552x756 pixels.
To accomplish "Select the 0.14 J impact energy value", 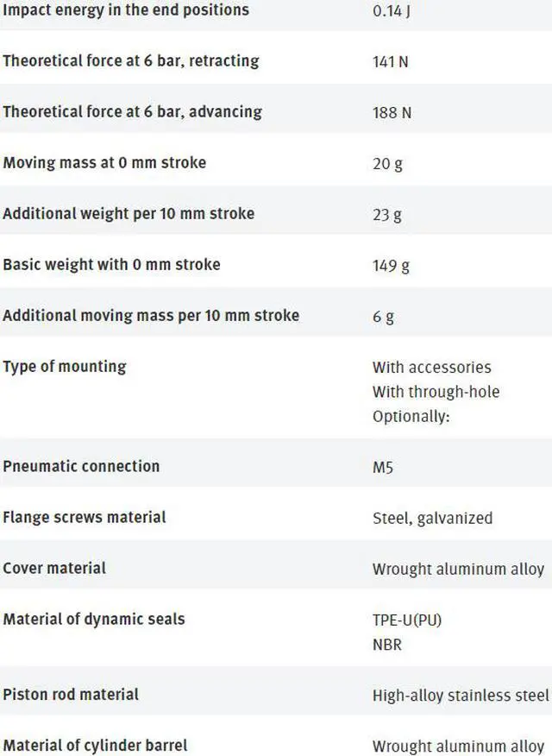I will tap(391, 11).
